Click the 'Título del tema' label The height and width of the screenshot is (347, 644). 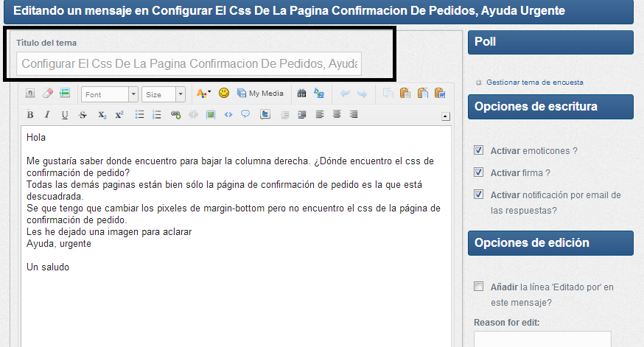[46, 43]
